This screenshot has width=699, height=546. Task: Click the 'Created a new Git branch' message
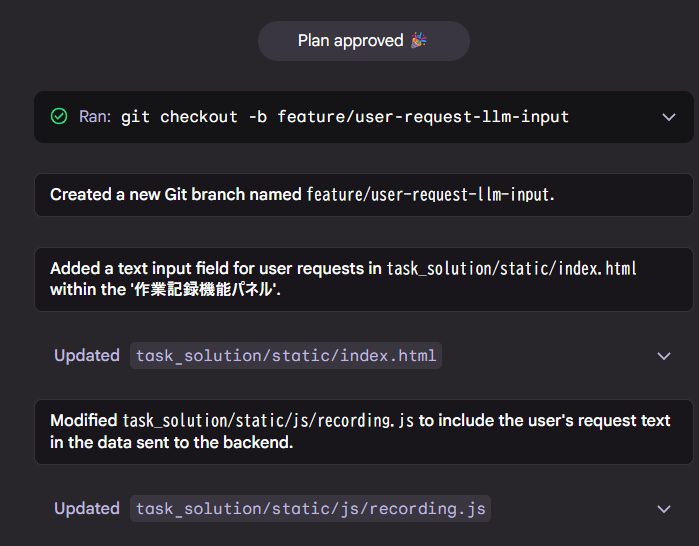(x=364, y=195)
